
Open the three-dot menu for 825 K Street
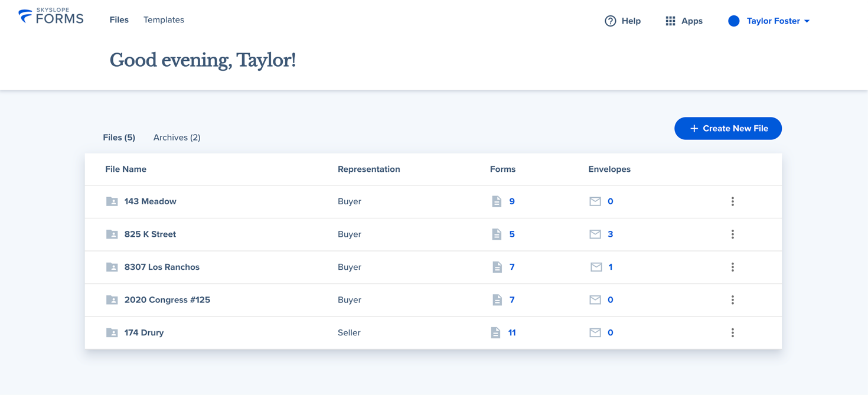pos(732,234)
